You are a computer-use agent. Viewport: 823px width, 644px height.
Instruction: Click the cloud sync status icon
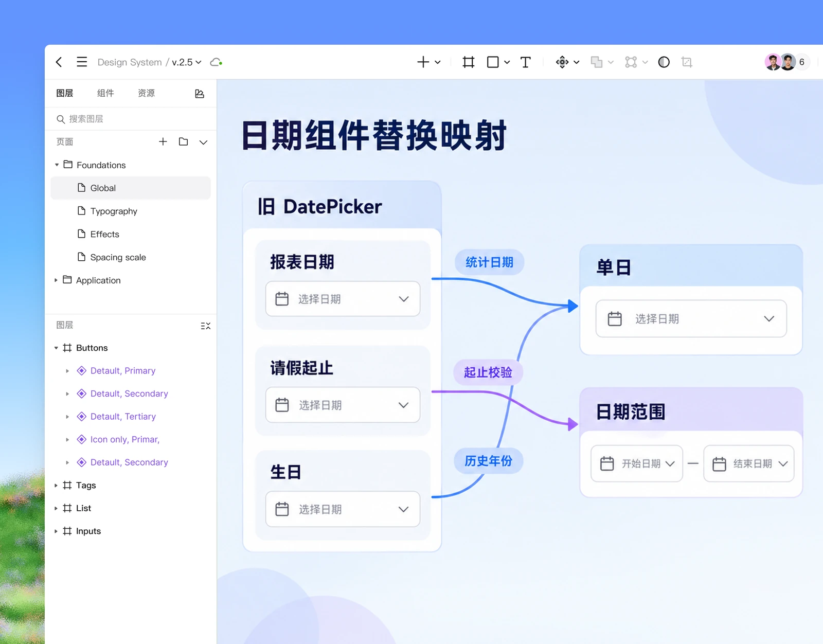click(x=216, y=62)
